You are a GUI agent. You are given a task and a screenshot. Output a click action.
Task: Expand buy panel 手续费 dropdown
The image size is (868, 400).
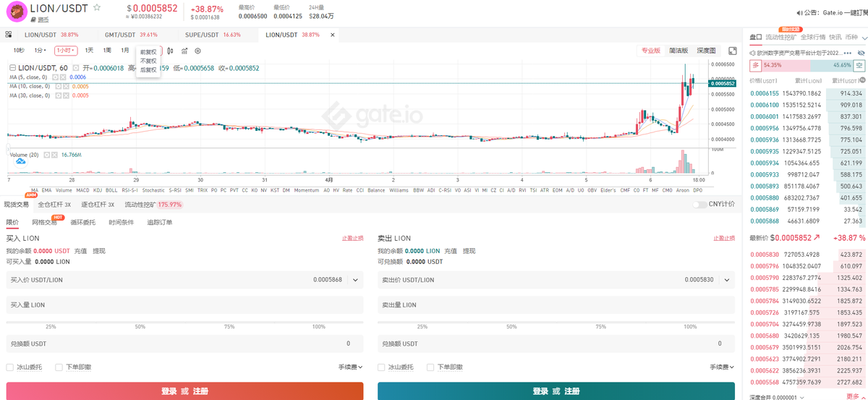pyautogui.click(x=351, y=367)
